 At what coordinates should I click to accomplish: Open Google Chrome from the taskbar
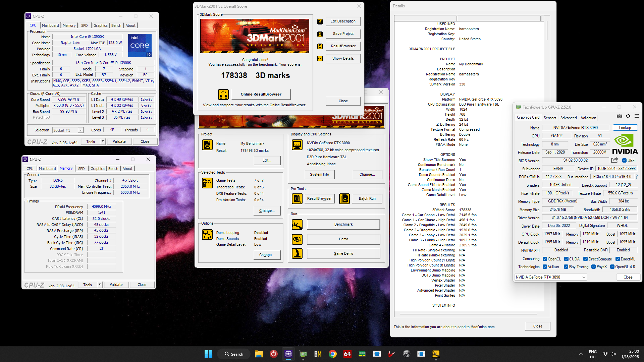(333, 354)
